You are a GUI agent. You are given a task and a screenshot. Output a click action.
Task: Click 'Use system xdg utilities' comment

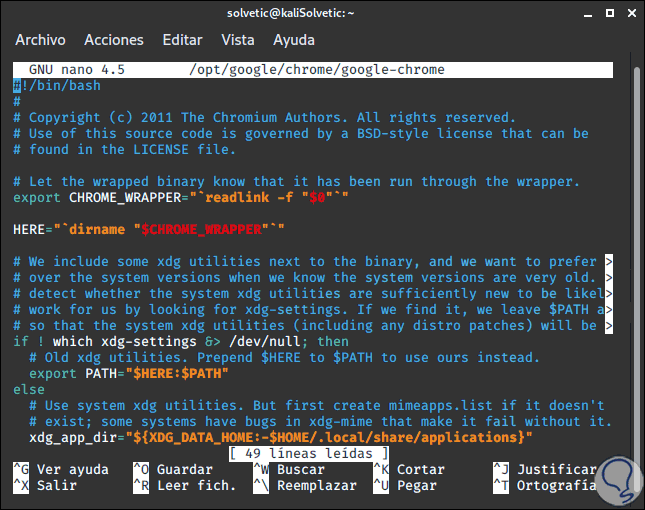(x=316, y=406)
